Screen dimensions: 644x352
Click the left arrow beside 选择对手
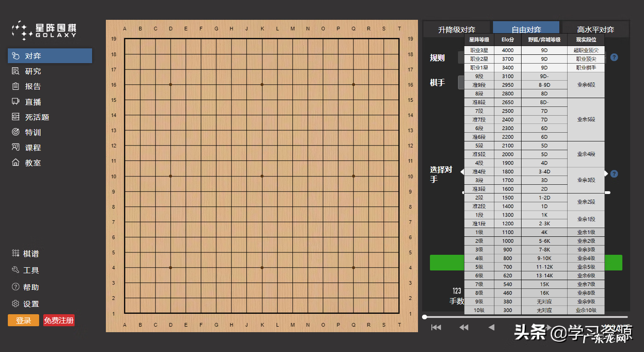463,171
